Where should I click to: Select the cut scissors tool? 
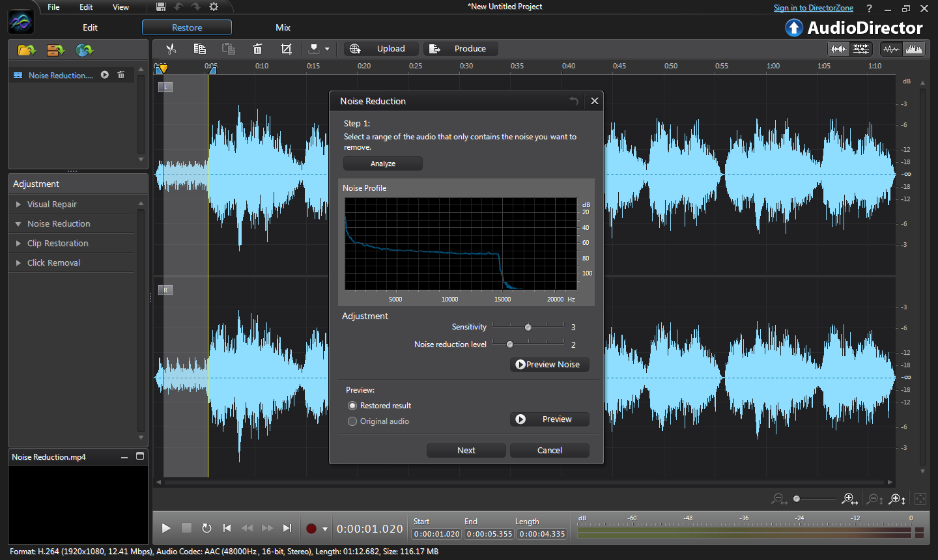(x=171, y=49)
